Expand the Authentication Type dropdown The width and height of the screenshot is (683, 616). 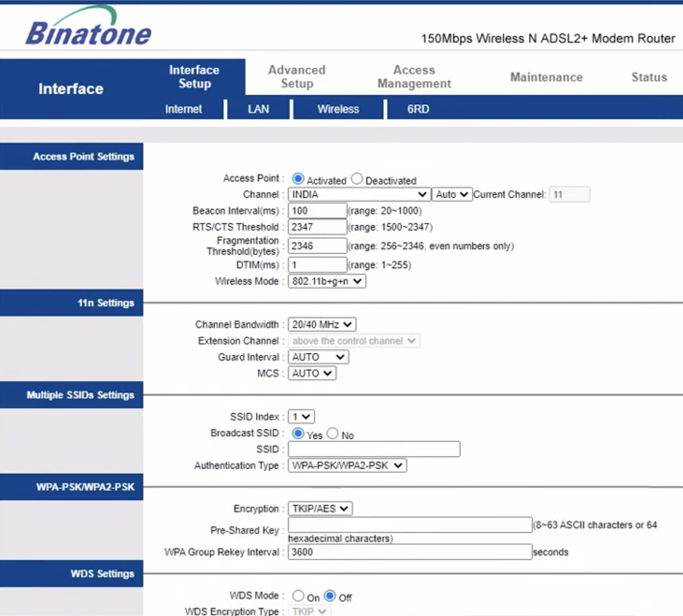click(x=347, y=465)
